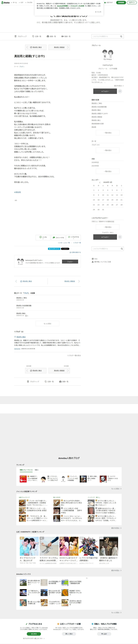Click the B! ブックマーク button
Image resolution: width=138 pixels, height=644 pixels.
coord(54,249)
